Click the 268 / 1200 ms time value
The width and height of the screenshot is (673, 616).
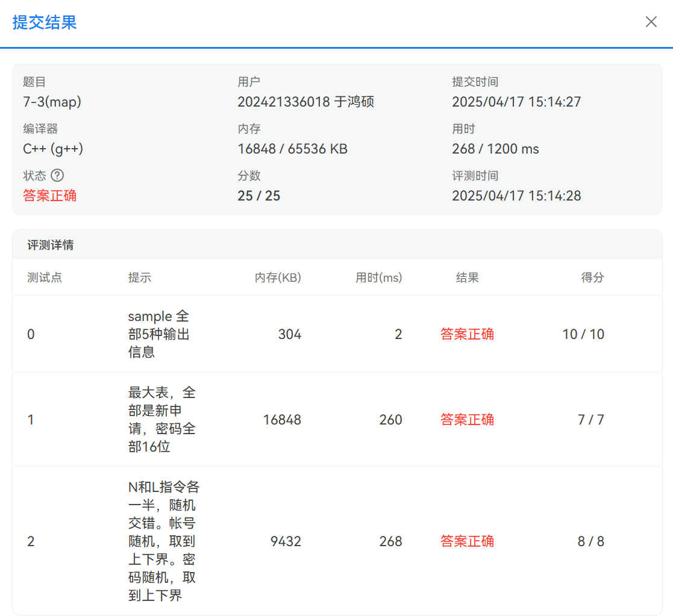(x=495, y=149)
